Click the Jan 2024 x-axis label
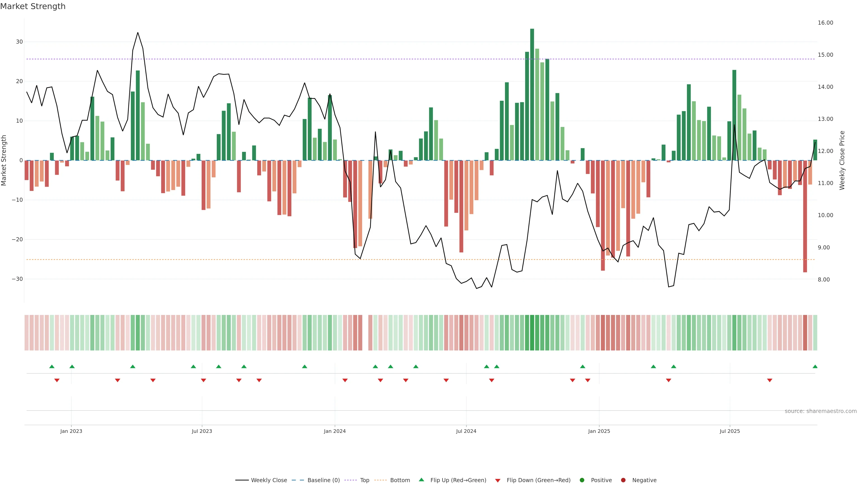This screenshot has width=868, height=488. point(335,431)
